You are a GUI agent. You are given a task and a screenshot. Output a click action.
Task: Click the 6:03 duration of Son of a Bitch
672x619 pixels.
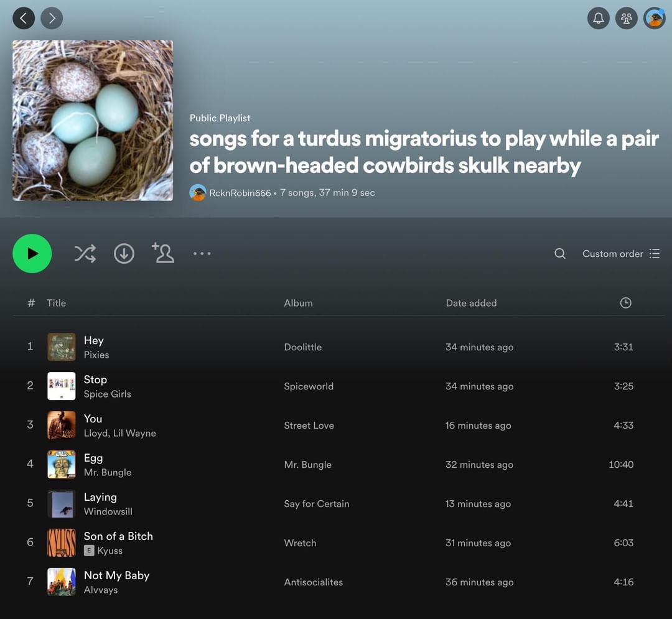tap(623, 542)
